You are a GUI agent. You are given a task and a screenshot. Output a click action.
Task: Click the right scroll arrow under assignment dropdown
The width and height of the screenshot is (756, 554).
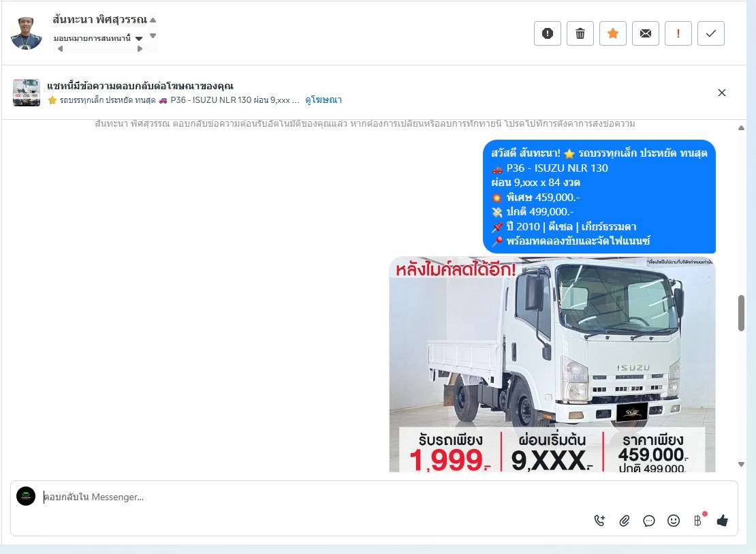[x=140, y=49]
